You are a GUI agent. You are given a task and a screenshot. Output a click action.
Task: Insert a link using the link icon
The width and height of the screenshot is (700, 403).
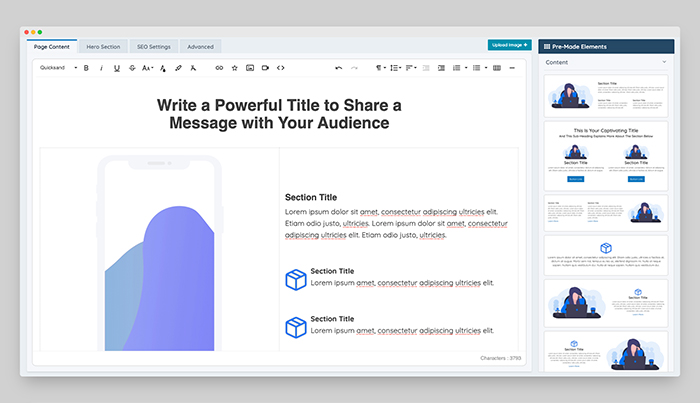pos(219,68)
